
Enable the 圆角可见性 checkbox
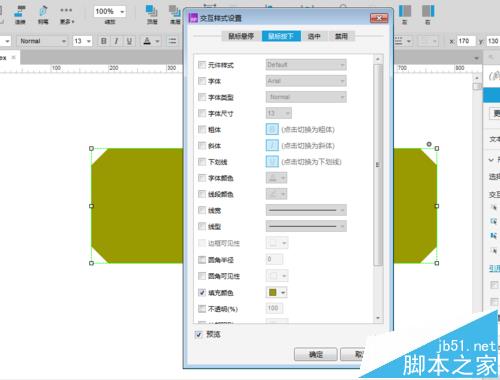202,276
